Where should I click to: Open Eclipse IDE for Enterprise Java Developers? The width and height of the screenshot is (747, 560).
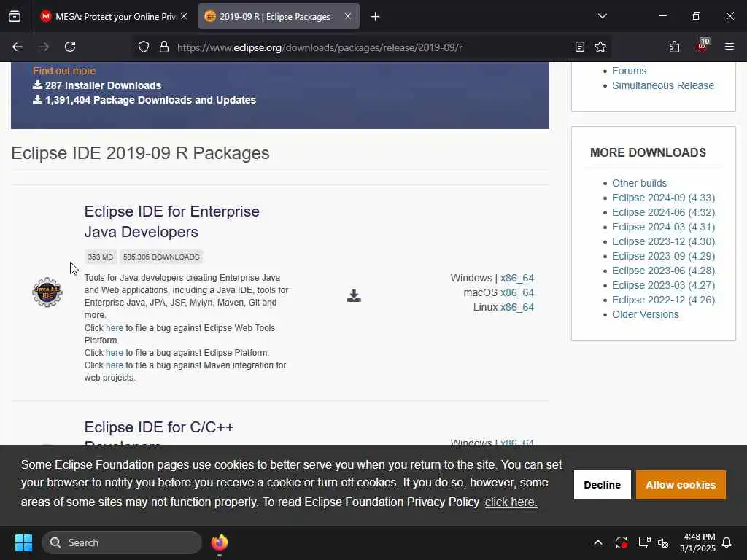[x=172, y=222]
